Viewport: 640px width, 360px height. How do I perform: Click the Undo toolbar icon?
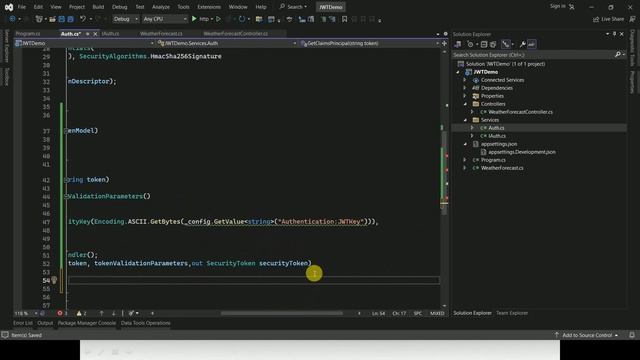tap(83, 19)
